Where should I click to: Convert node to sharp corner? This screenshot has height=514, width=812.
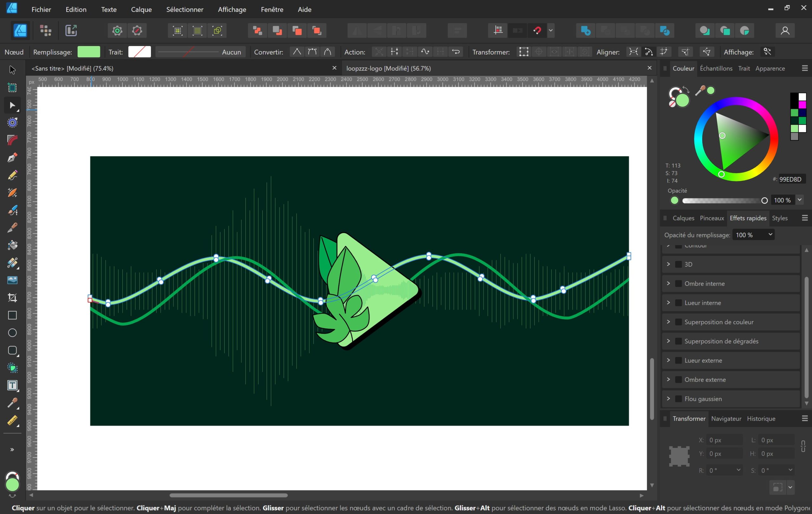297,52
